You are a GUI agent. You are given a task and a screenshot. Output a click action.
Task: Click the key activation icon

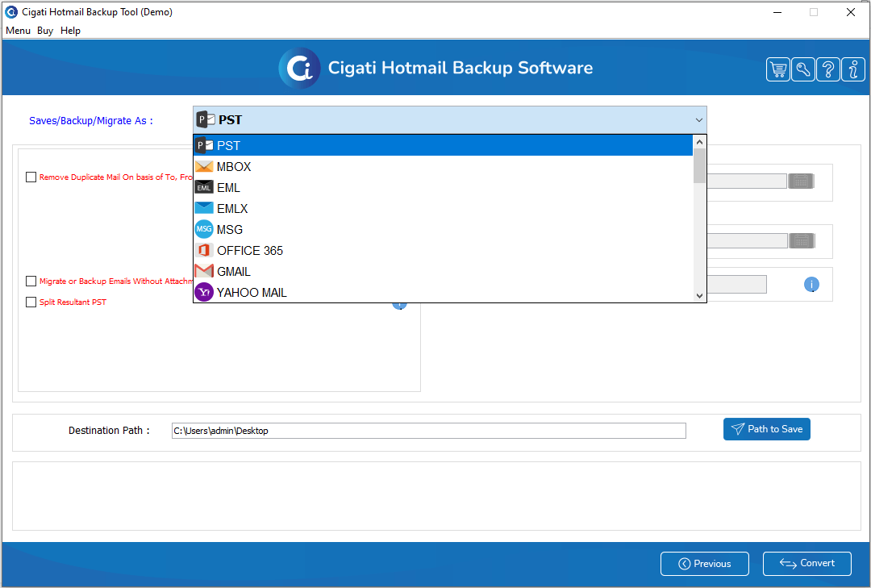[802, 69]
